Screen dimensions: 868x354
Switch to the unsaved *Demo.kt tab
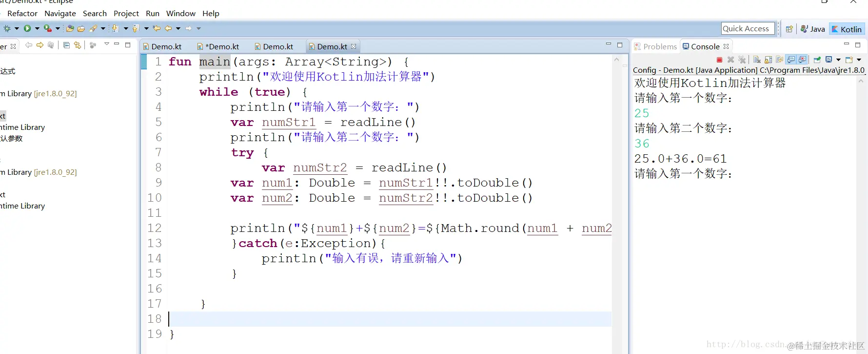tap(218, 46)
